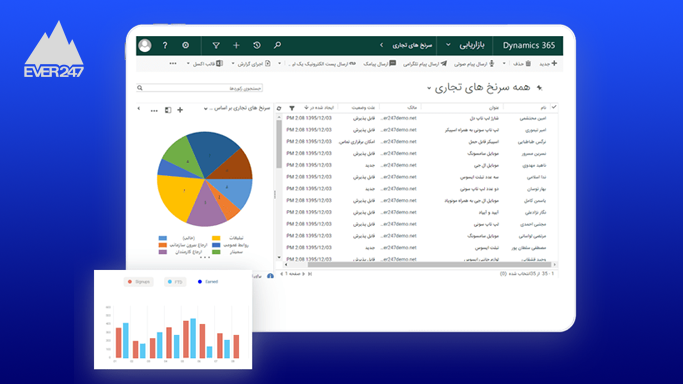Open the user profile avatar menu
Viewport: 683px width, 384px height.
point(145,45)
